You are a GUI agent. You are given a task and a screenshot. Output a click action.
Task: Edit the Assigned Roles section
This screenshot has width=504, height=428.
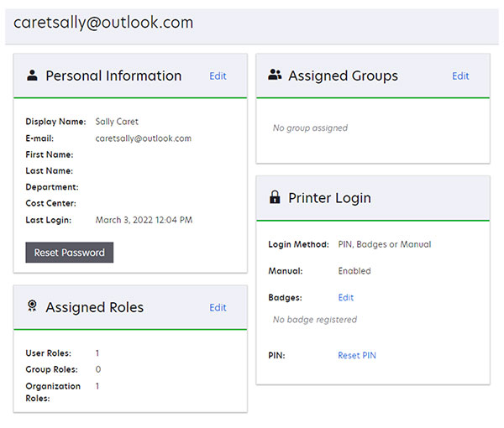pos(218,308)
